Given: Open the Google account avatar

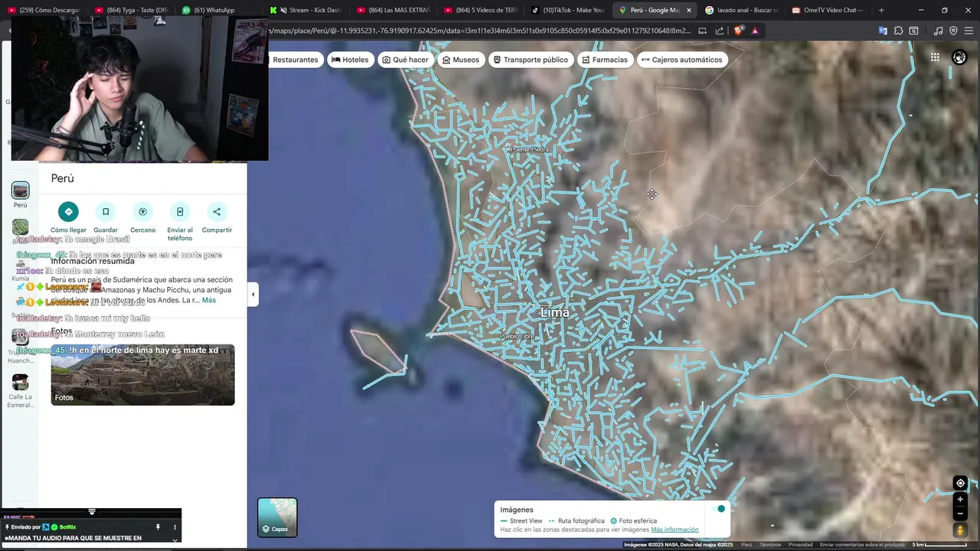Looking at the screenshot, I should (959, 57).
